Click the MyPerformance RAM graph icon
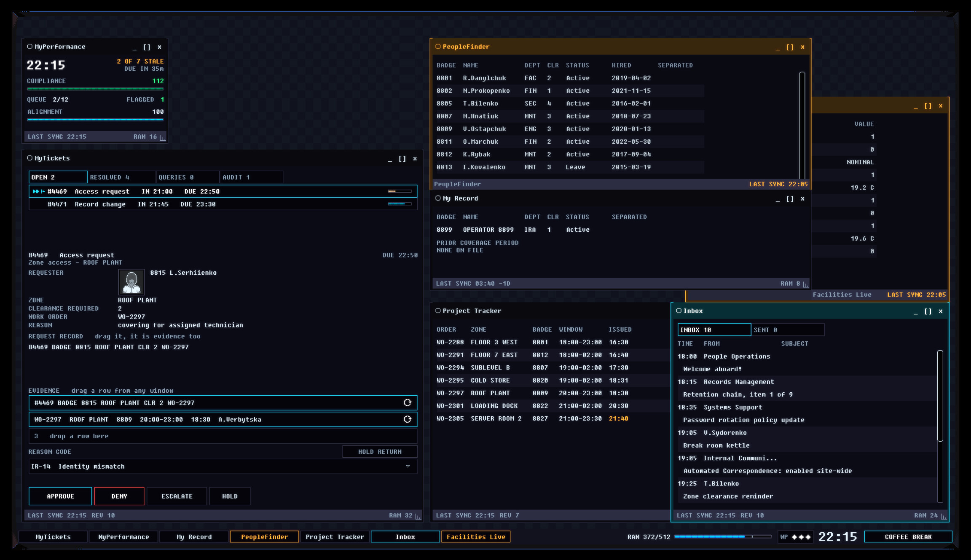Viewport: 971px width, 560px height. (162, 137)
